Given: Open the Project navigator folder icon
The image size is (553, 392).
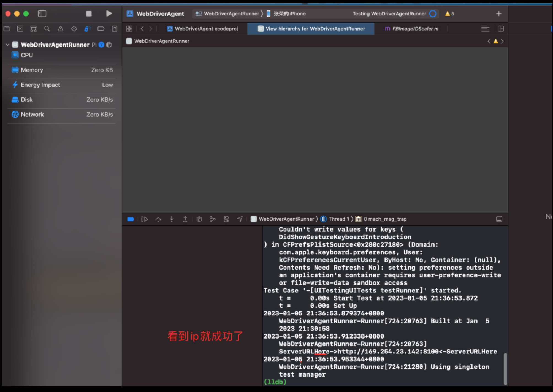Looking at the screenshot, I should pyautogui.click(x=7, y=29).
